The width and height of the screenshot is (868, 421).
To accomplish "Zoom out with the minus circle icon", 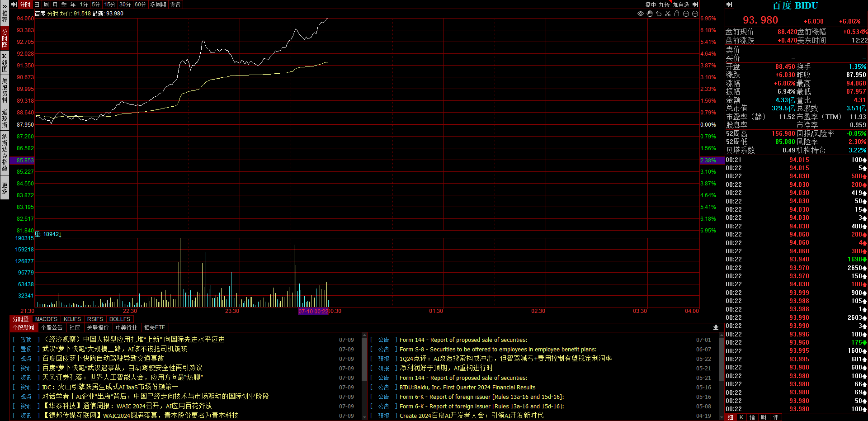I will (x=695, y=14).
